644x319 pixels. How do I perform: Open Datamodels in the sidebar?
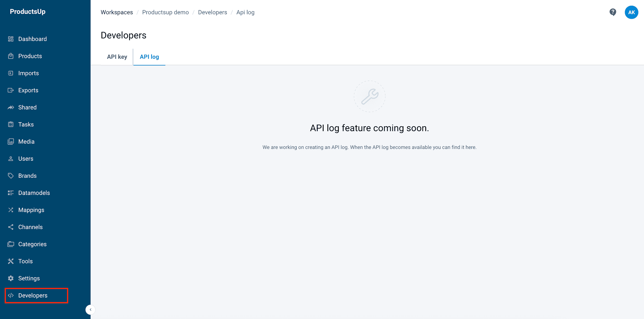pyautogui.click(x=34, y=193)
